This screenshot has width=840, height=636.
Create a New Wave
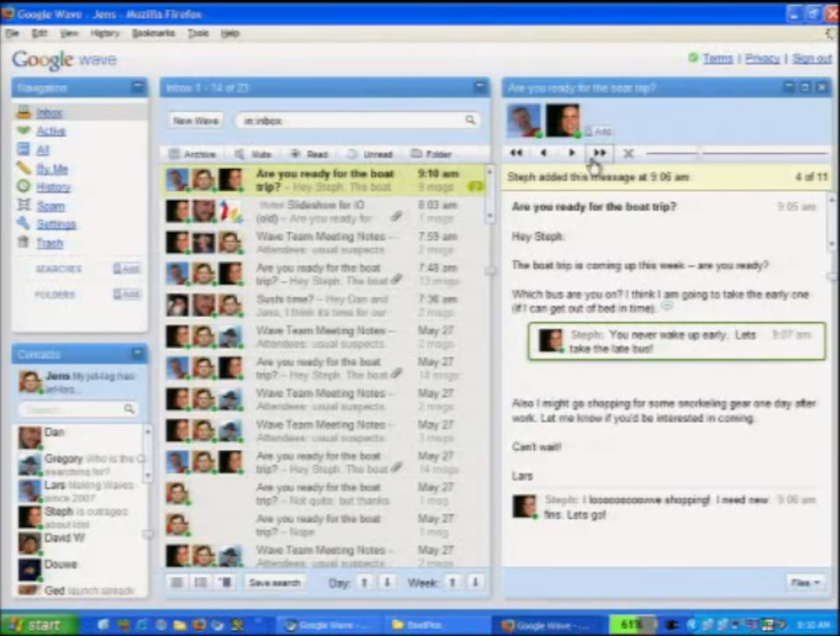point(196,121)
